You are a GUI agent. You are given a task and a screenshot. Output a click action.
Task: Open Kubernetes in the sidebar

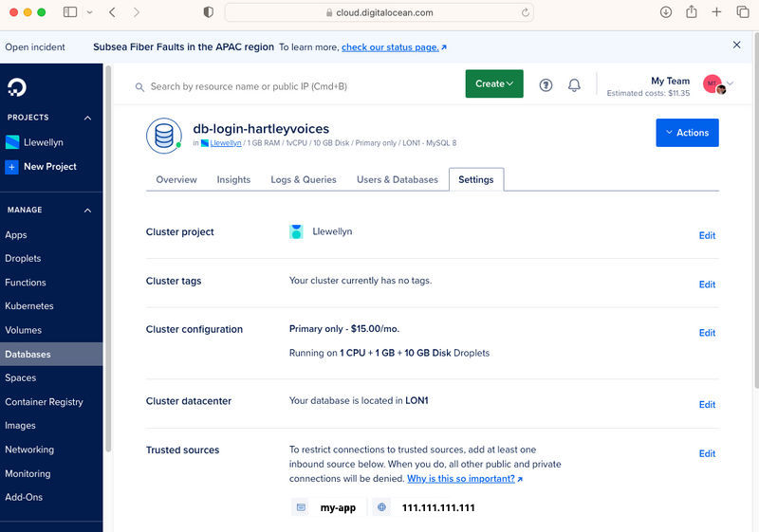[x=29, y=306]
